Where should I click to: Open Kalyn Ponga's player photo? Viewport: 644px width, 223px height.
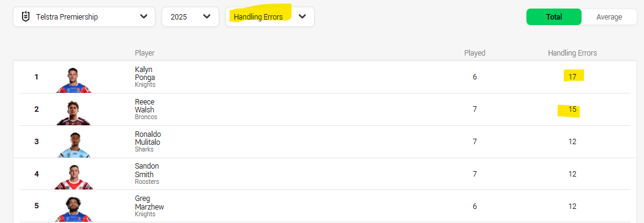coord(74,81)
